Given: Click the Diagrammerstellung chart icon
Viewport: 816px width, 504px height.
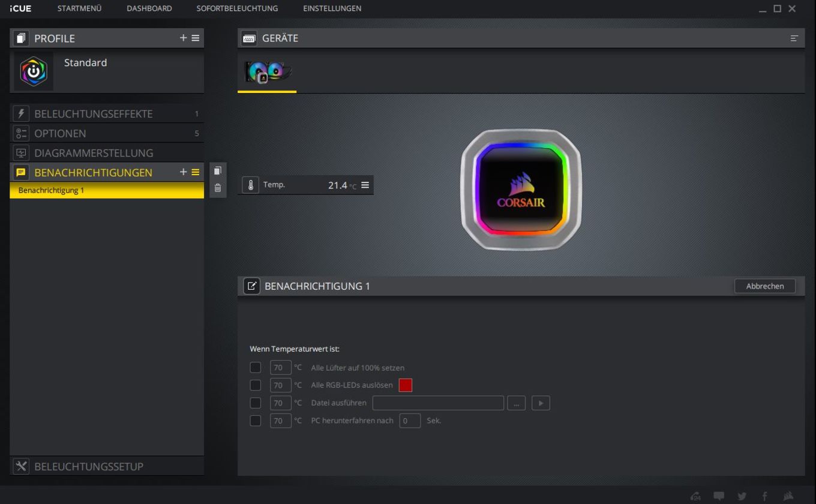Looking at the screenshot, I should (21, 153).
